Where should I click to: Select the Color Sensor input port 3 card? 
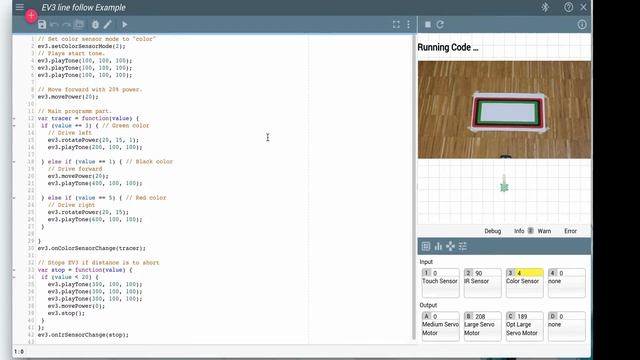coord(524,282)
